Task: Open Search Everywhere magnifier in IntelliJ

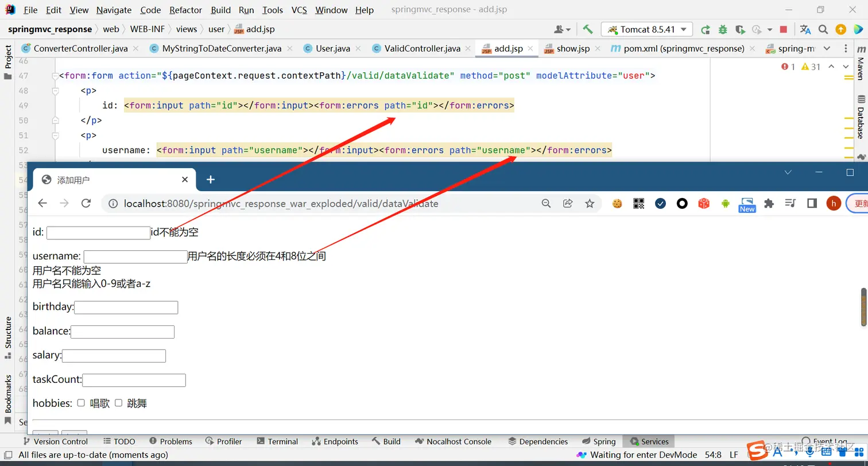Action: click(823, 29)
